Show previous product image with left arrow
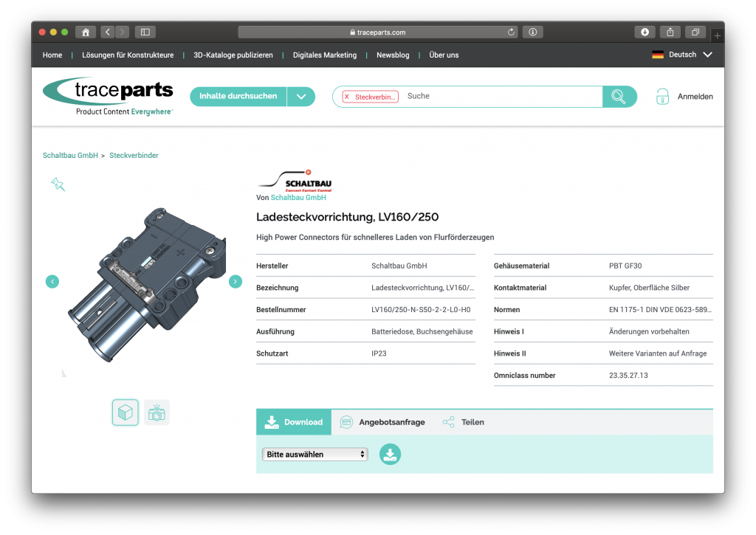The width and height of the screenshot is (756, 535). click(52, 281)
